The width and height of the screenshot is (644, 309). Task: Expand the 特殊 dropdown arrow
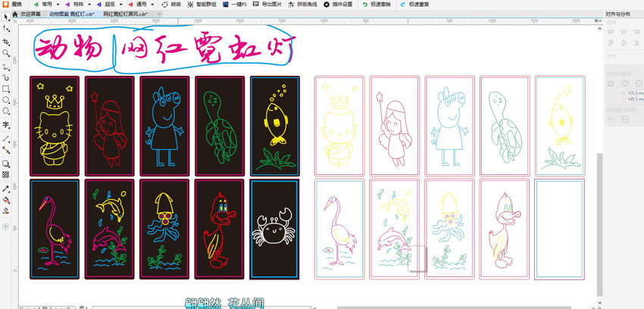click(89, 4)
